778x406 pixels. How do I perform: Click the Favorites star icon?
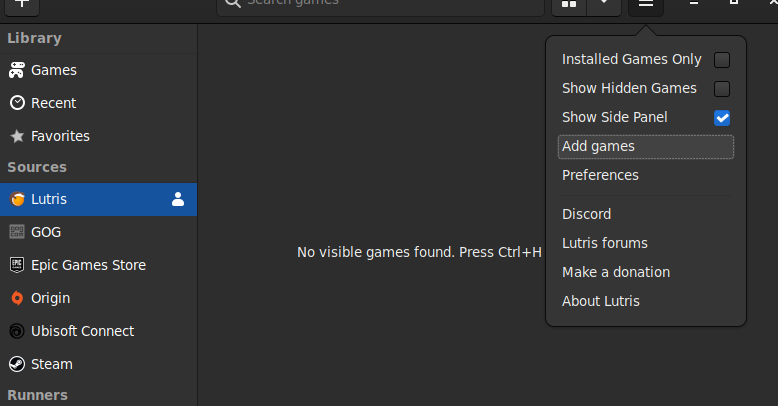pyautogui.click(x=17, y=136)
